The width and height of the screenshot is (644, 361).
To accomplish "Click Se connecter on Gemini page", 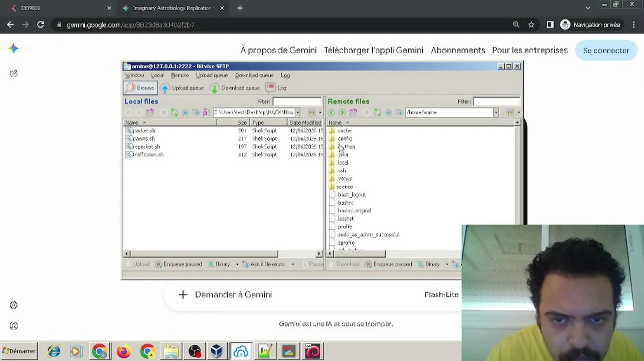I will pos(606,51).
